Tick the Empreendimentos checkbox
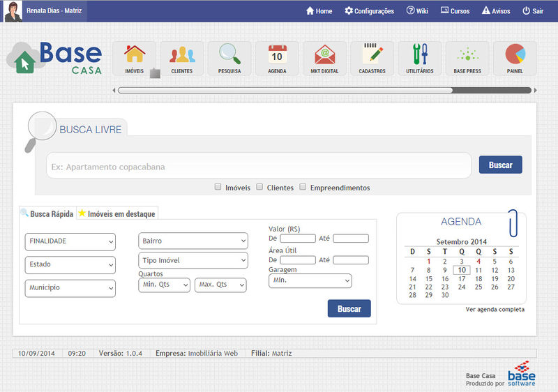 point(303,187)
